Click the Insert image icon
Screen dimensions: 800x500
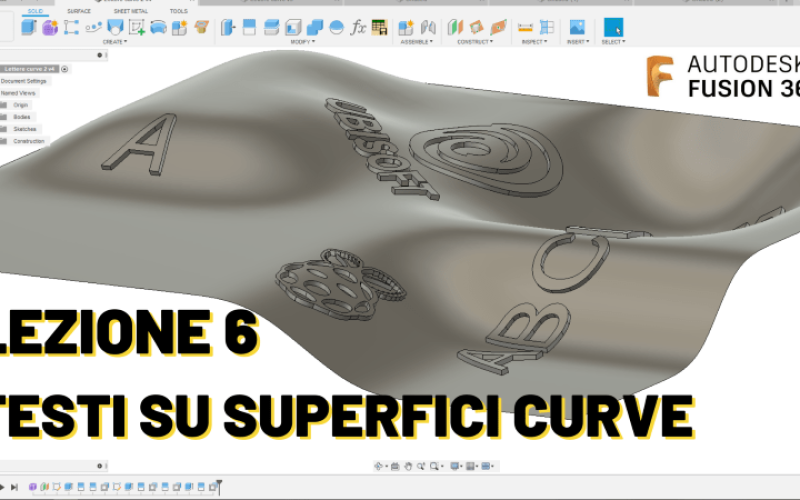577,27
